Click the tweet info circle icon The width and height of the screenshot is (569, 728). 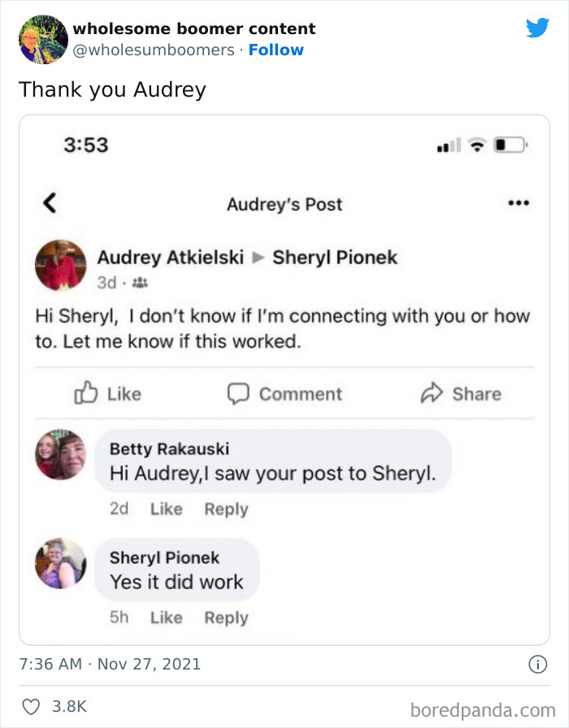pyautogui.click(x=537, y=664)
